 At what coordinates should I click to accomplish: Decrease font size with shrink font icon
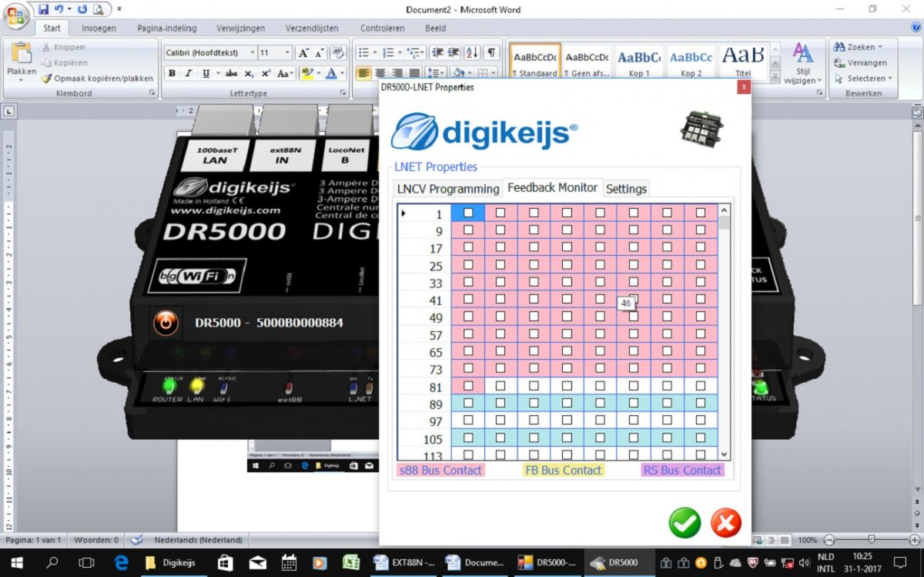coord(320,53)
